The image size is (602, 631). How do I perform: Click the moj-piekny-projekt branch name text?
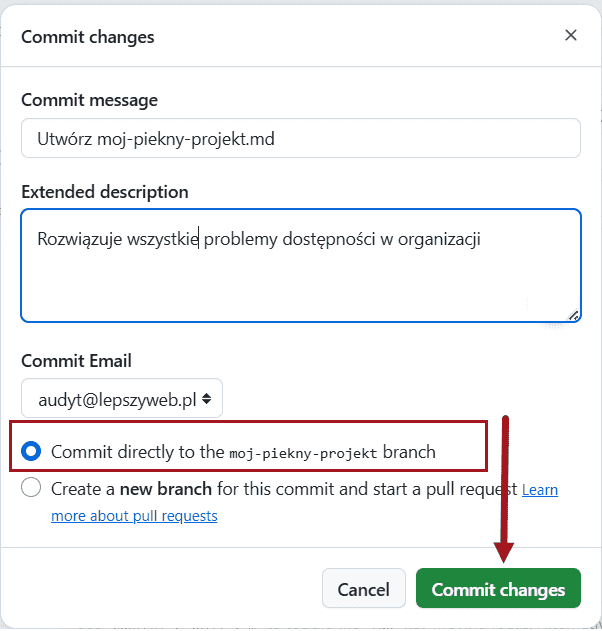pyautogui.click(x=303, y=452)
